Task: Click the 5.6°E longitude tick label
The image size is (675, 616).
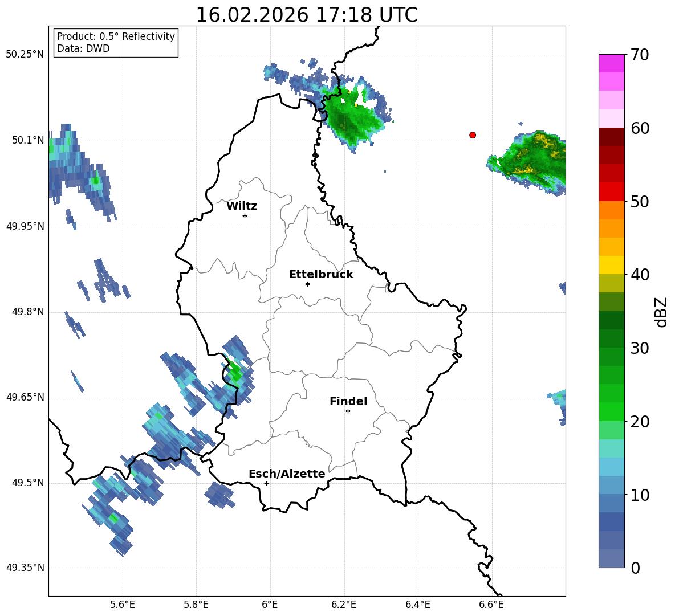Action: click(x=123, y=605)
